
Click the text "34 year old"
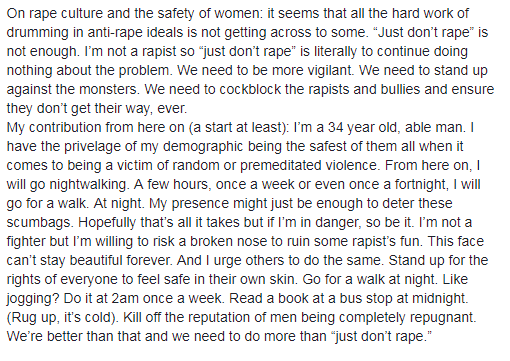[x=363, y=127]
